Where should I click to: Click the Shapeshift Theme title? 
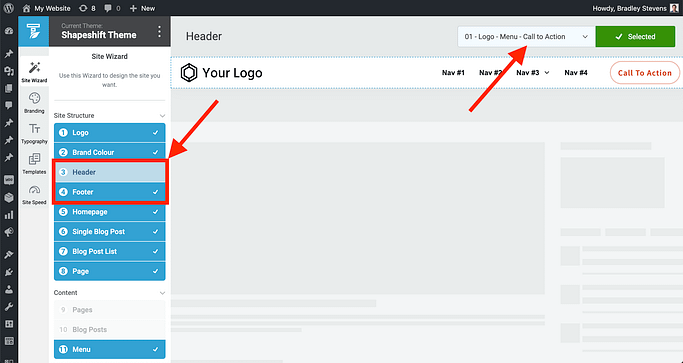tap(99, 35)
